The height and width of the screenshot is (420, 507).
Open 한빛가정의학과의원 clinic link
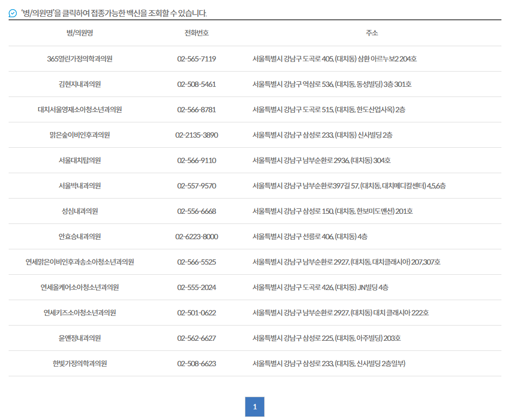[80, 364]
